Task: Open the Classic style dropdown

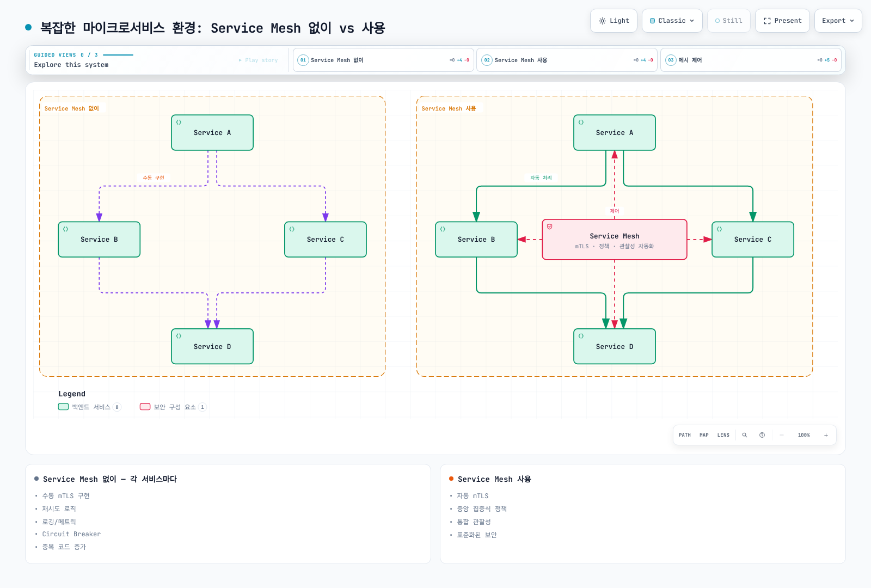Action: coord(672,21)
